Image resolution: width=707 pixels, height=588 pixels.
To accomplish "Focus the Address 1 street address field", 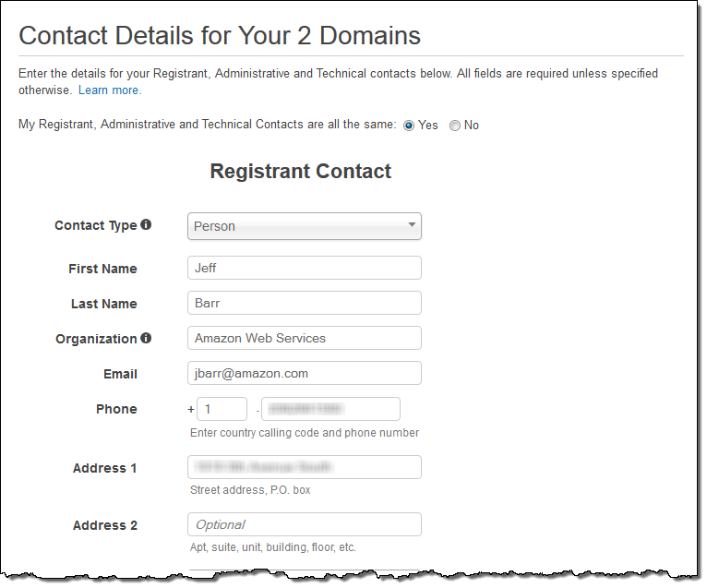I will 304,467.
